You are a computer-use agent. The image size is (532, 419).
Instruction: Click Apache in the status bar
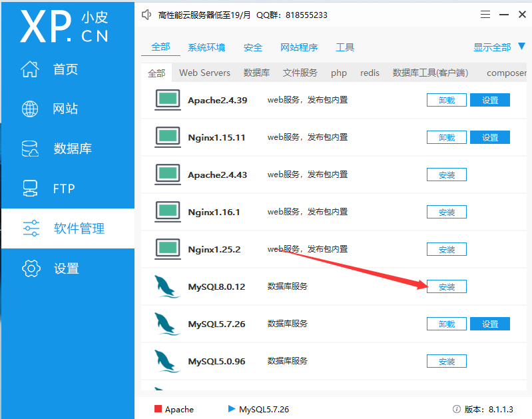[x=179, y=410]
